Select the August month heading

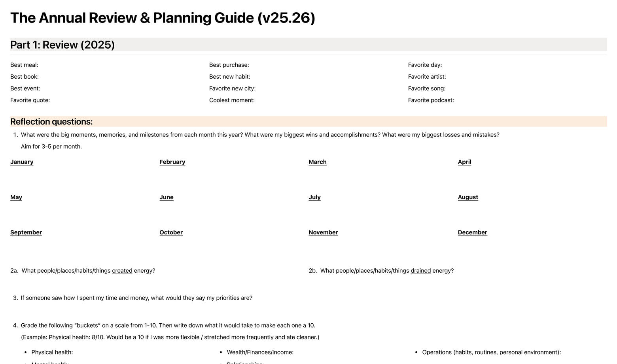tap(468, 197)
